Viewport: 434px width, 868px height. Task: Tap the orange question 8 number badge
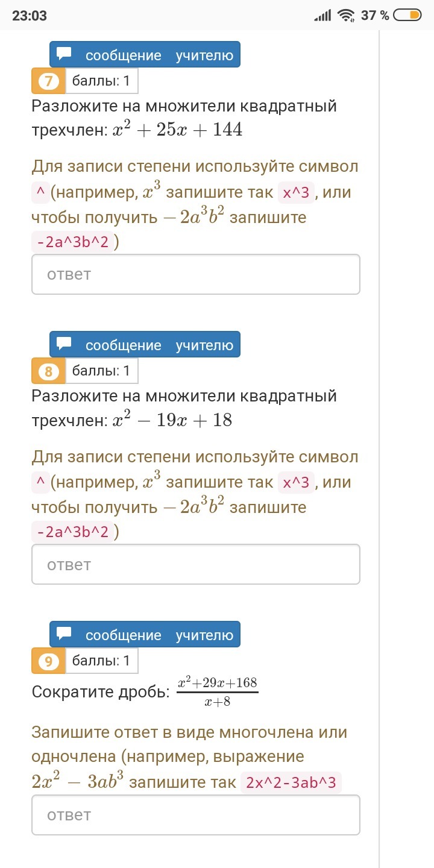[x=48, y=371]
